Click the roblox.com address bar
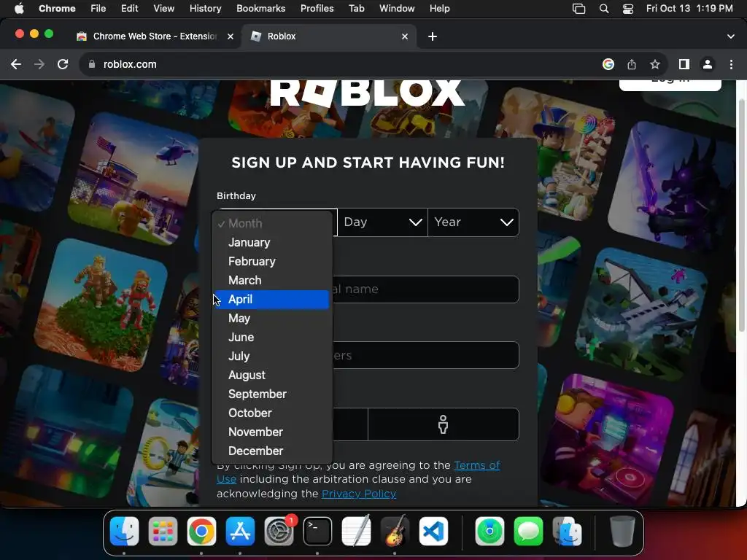 pos(343,64)
